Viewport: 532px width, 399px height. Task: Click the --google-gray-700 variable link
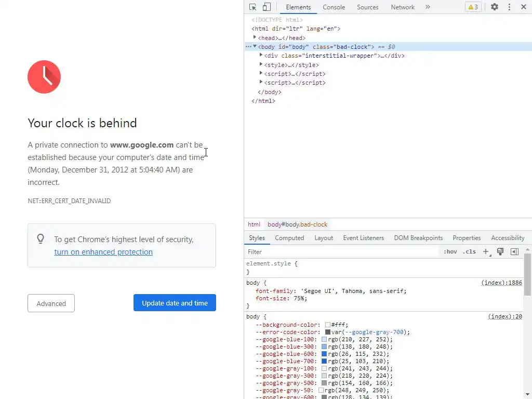coord(374,332)
